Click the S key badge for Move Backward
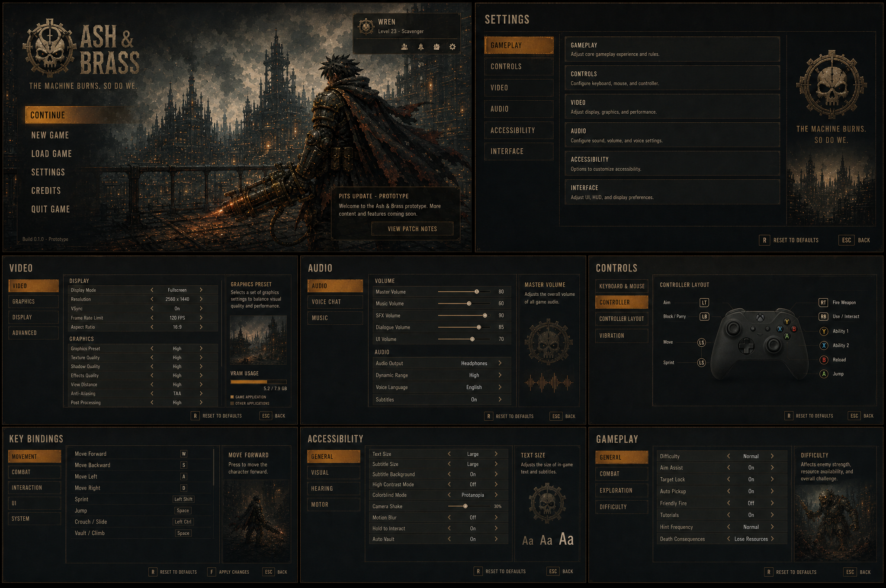886x588 pixels. click(184, 465)
